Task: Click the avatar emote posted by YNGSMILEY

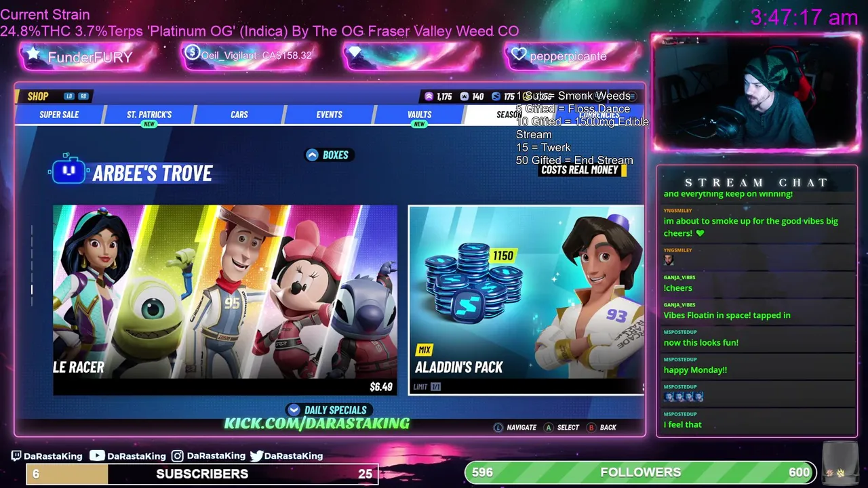Action: [x=669, y=260]
